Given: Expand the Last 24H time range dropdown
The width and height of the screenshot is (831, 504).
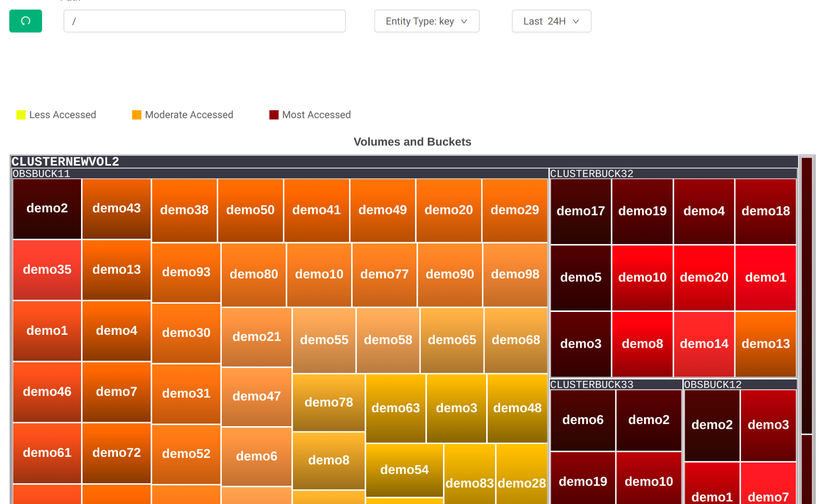Looking at the screenshot, I should (x=551, y=21).
